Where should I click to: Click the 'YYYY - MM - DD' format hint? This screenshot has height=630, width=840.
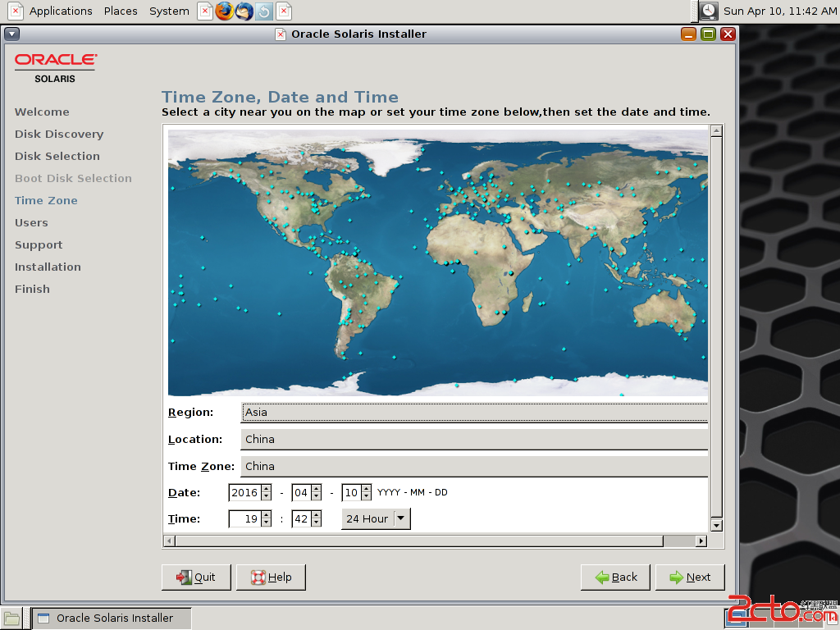pyautogui.click(x=413, y=492)
